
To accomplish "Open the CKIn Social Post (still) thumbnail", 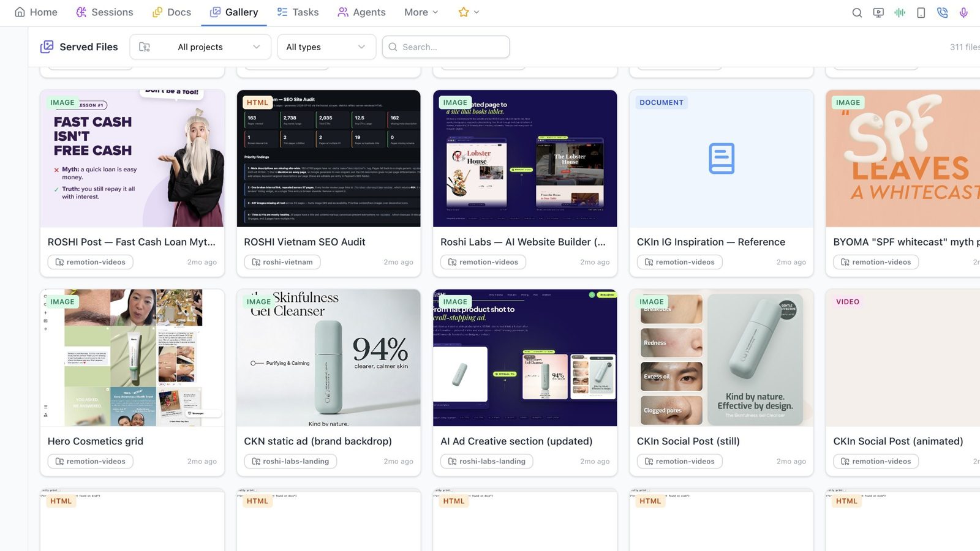I will click(722, 358).
